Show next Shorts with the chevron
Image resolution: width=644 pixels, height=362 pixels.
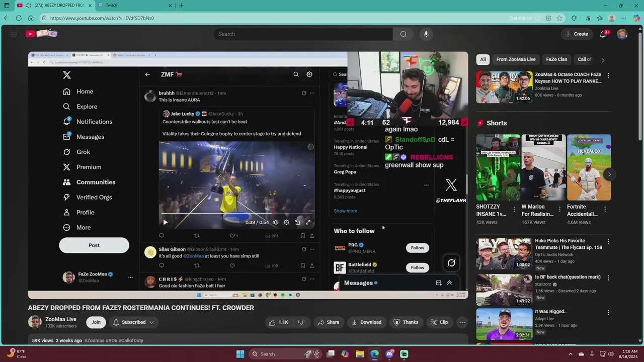609,174
